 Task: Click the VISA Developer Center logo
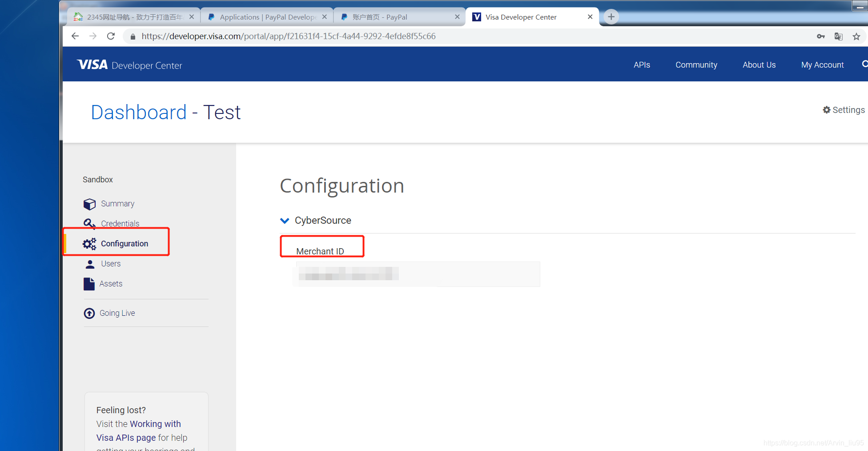click(129, 65)
